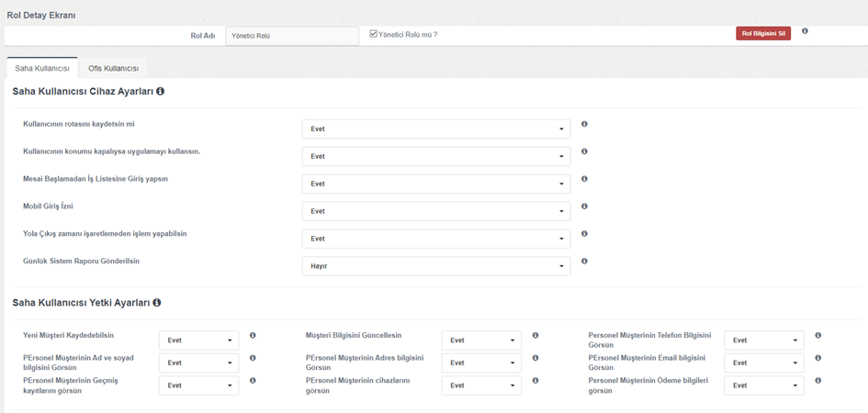Viewport: 868px width, 413px height.
Task: Switch to the Ofis Kullanıcısı tab
Action: pos(113,69)
